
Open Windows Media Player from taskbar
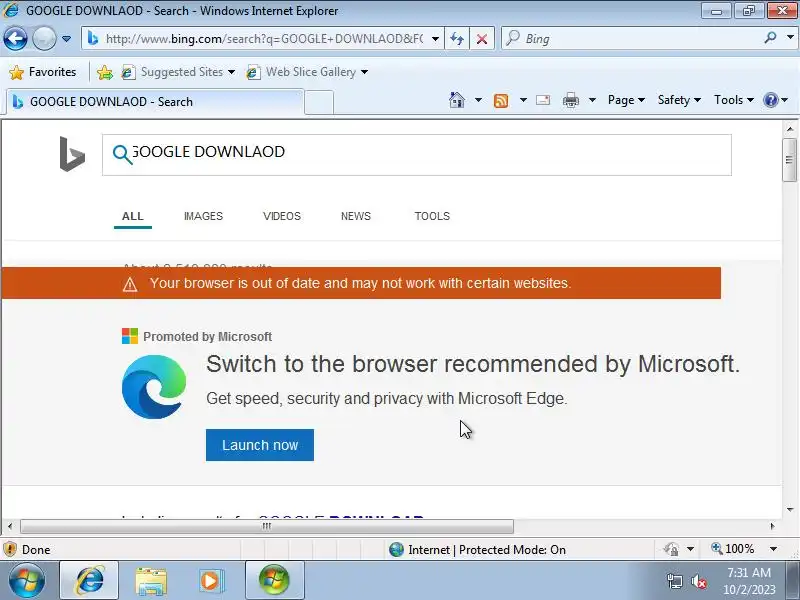pos(210,581)
